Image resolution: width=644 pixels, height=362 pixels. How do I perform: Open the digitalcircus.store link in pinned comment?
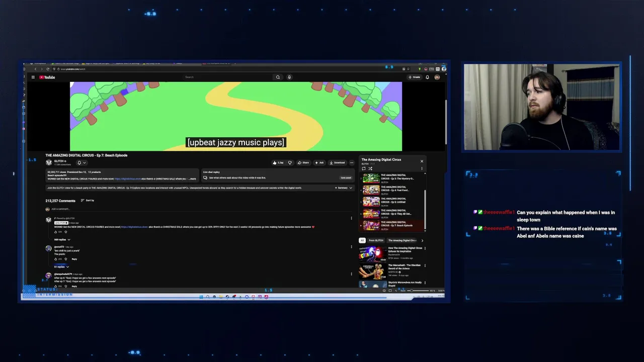pyautogui.click(x=134, y=227)
